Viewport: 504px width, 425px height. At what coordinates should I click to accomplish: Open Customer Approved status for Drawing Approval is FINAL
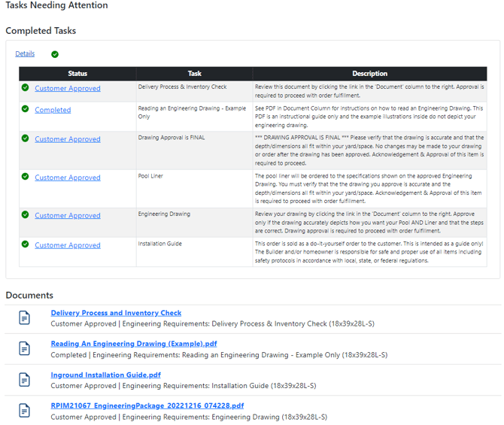click(67, 139)
